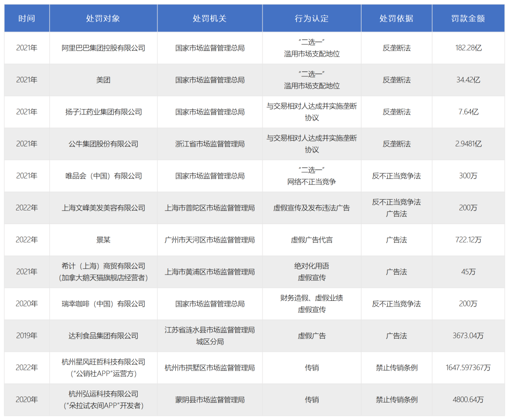Select the 网络不正当竞争 behavior cell
The width and height of the screenshot is (509, 420).
[312, 176]
